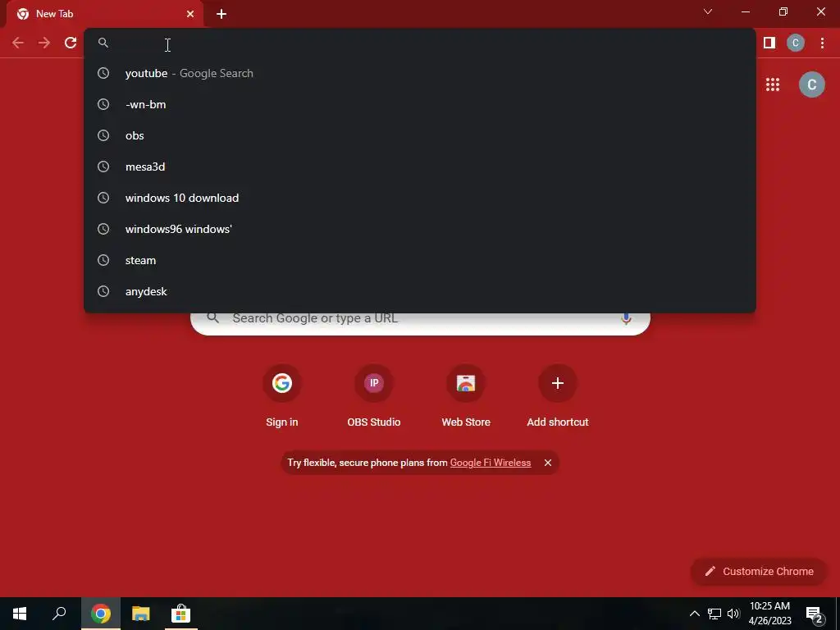Reload the page with the refresh icon
The image size is (840, 630).
71,43
